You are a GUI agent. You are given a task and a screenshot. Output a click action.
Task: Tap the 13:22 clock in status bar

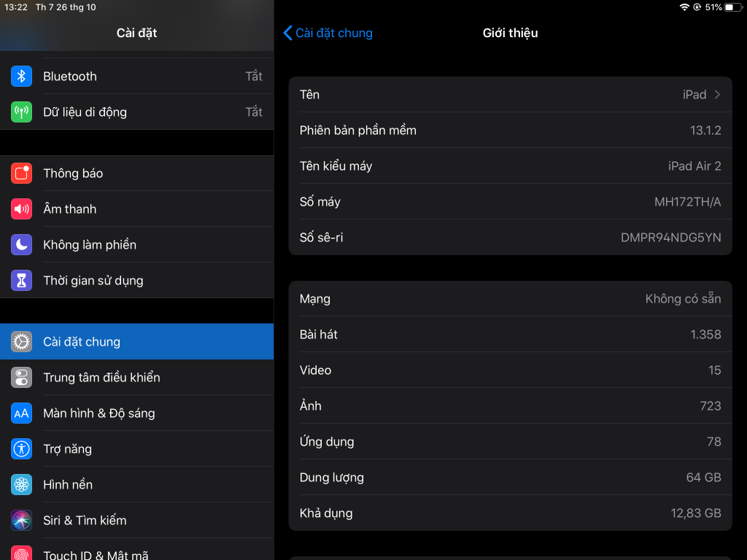pos(16,7)
